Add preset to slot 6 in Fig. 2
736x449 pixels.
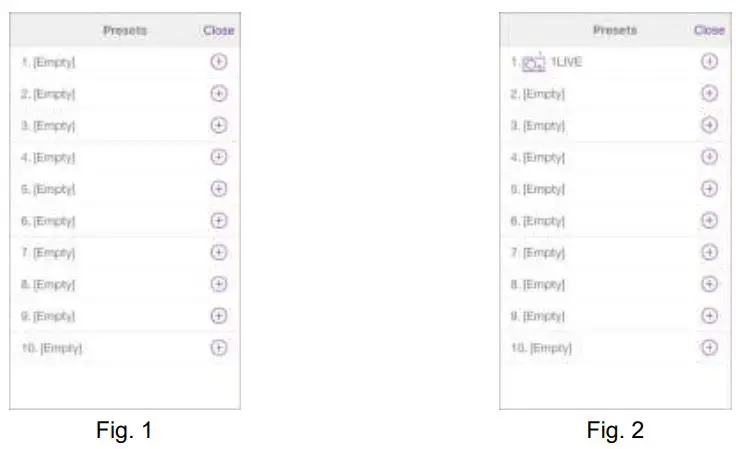point(709,220)
